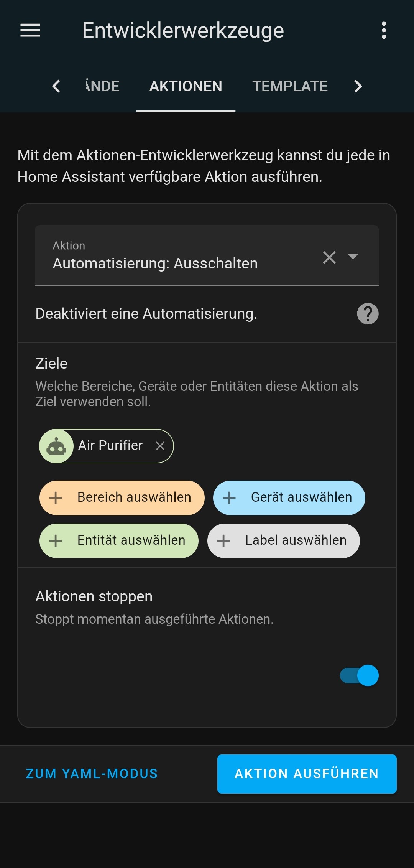Go to the partially hidden ZUSTÄNDE tab
The width and height of the screenshot is (414, 868).
(103, 86)
